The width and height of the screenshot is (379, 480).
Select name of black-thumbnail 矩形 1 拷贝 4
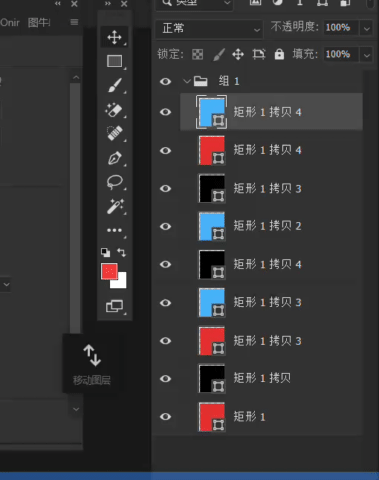(x=267, y=264)
